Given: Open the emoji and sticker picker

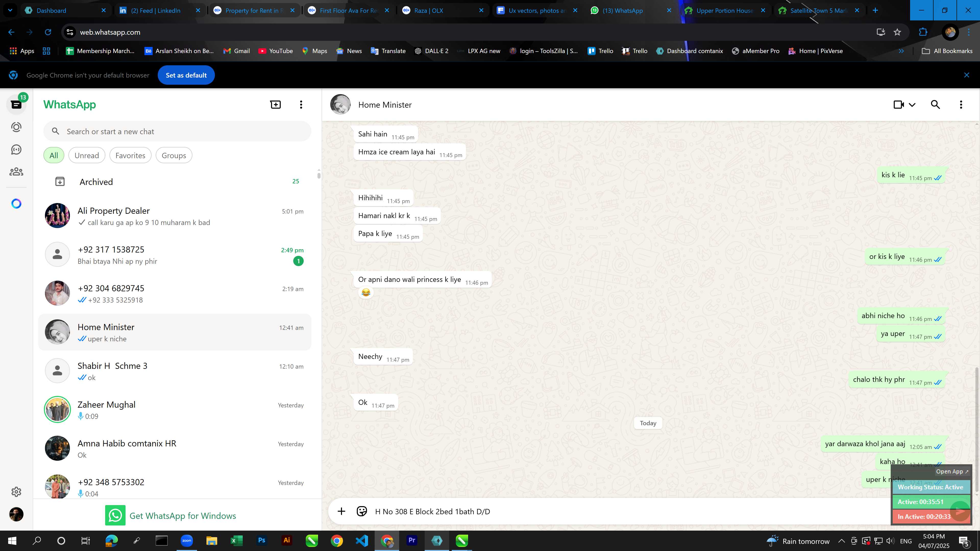Looking at the screenshot, I should pos(362,511).
